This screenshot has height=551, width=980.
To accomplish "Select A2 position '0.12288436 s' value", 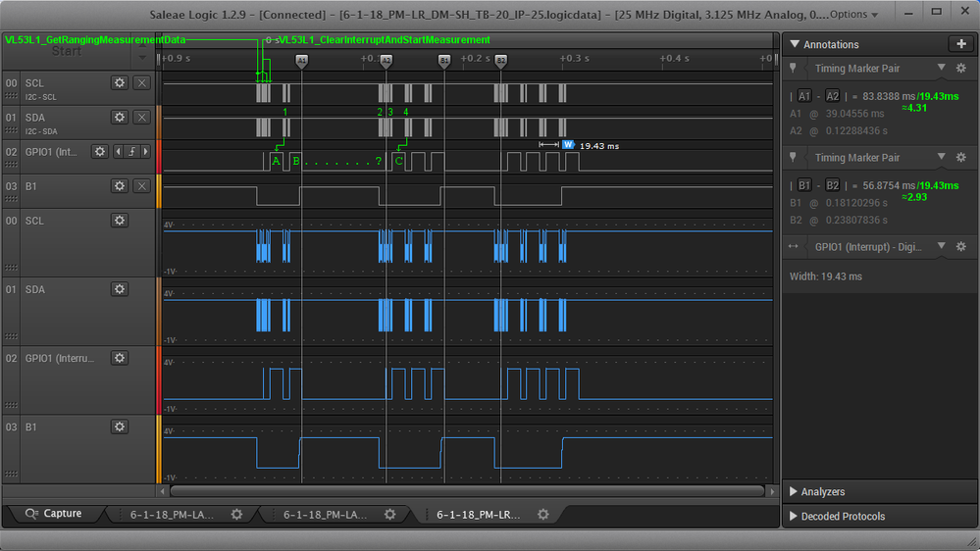I will (x=856, y=131).
